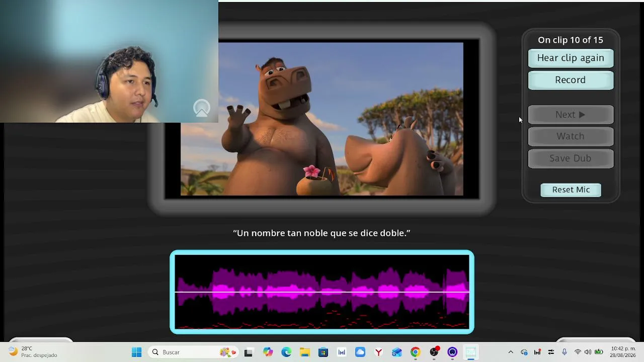Click the Save Dub button

point(571,158)
